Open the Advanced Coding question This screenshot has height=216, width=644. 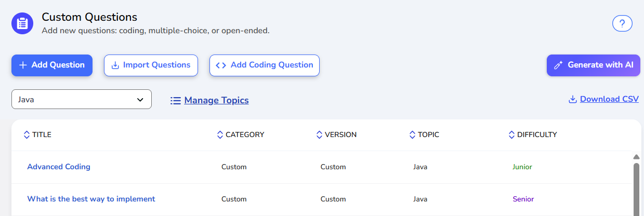click(59, 167)
